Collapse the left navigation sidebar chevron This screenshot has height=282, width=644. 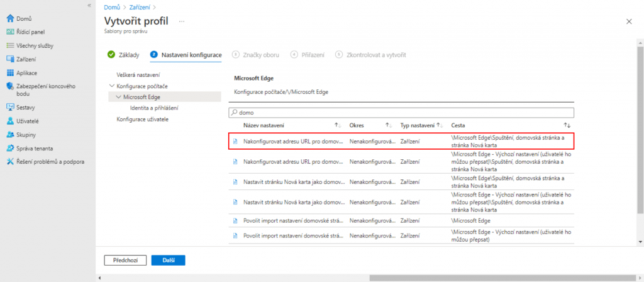(x=89, y=5)
